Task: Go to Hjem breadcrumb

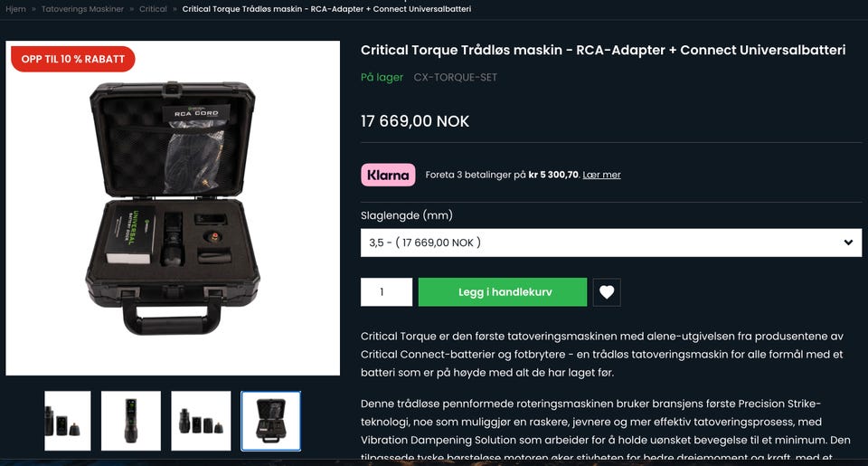Action: point(15,9)
